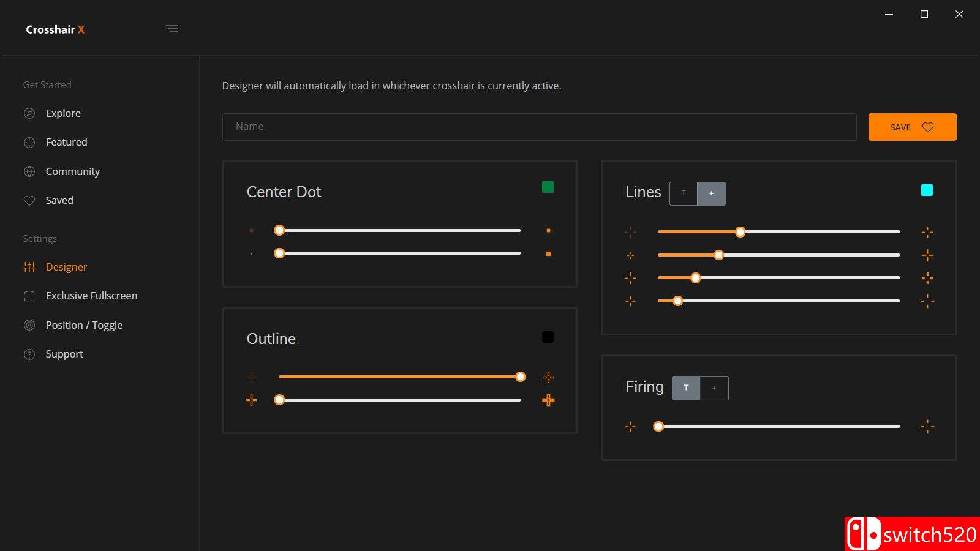Click the Firing slider handle
This screenshot has height=551, width=980.
click(658, 427)
